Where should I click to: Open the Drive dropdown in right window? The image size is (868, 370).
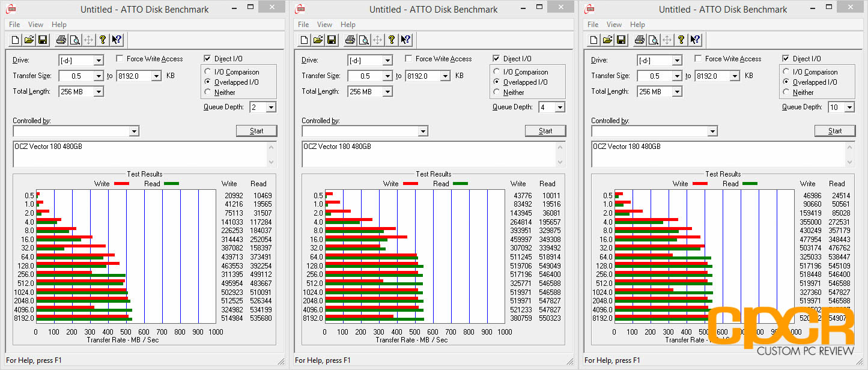[x=677, y=60]
